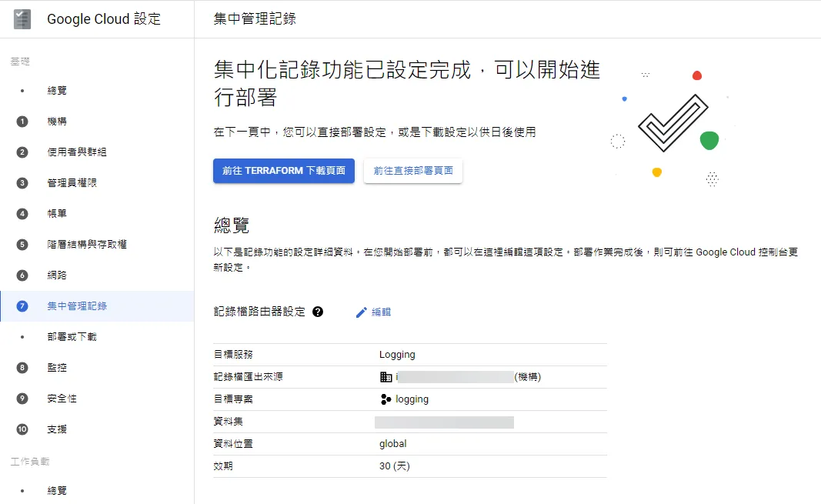Click the 記錄檔匯出來源 row label

[249, 377]
